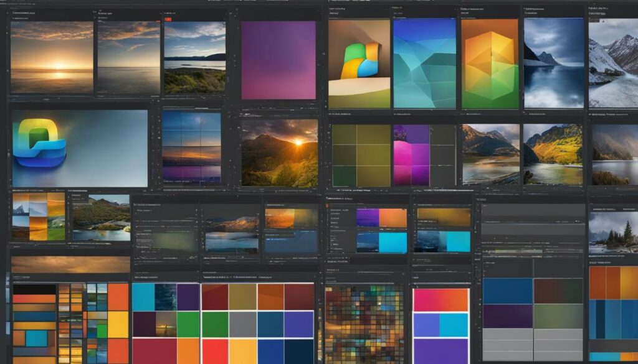
Task: Open the dark moody fjord lake photo
Action: (554, 62)
